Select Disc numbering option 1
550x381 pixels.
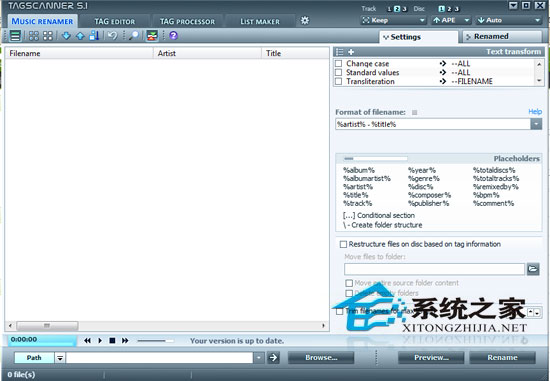click(442, 9)
